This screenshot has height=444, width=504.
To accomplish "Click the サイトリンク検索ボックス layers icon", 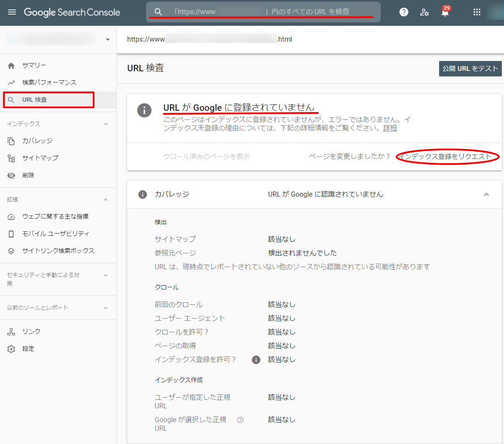I will tap(11, 251).
